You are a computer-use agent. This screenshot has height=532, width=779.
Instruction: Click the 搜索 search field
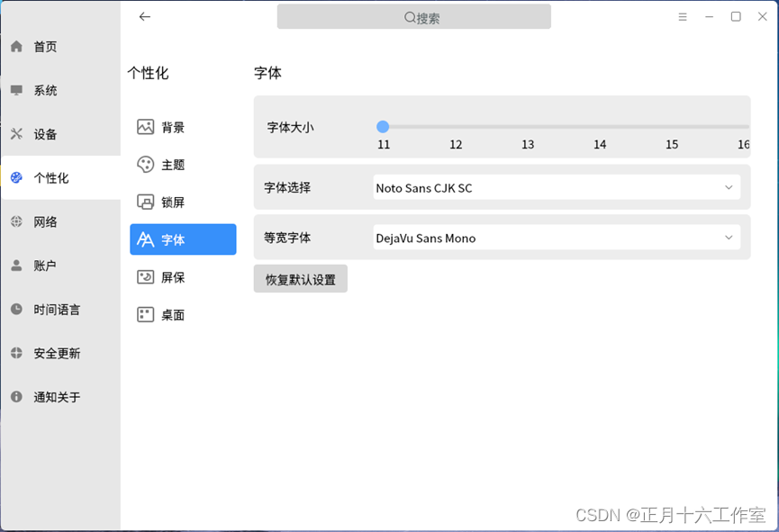coord(414,17)
